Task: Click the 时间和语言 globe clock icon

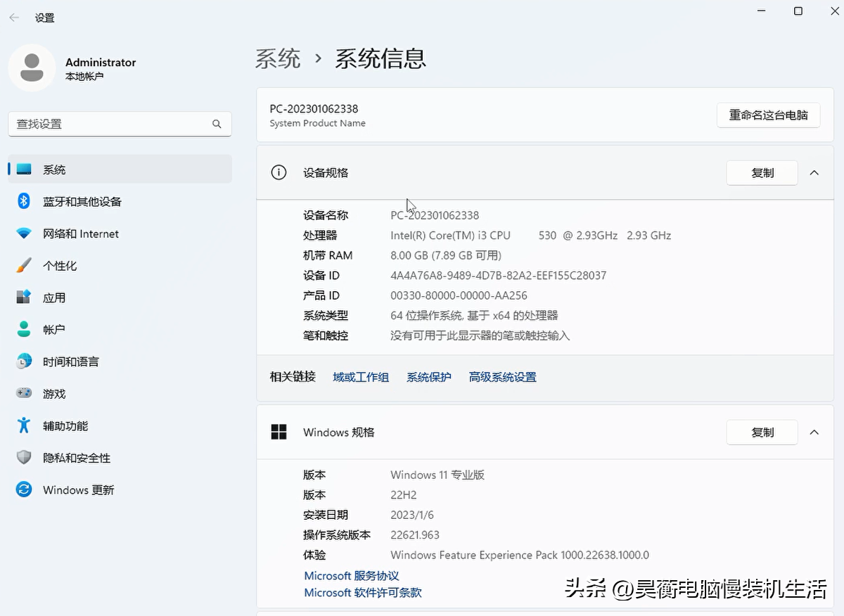Action: click(x=24, y=361)
